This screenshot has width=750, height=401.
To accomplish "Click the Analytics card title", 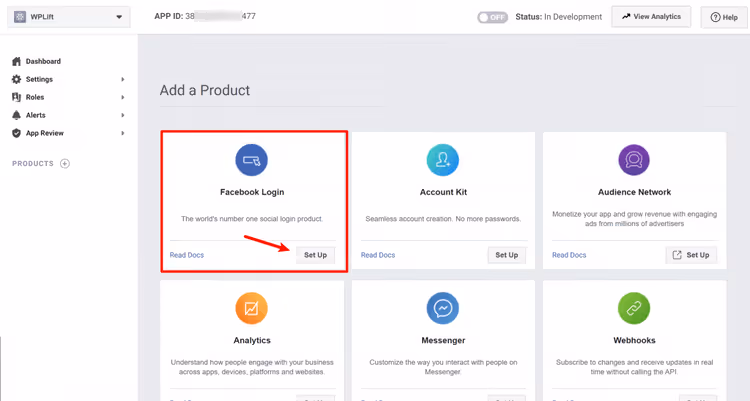I will 252,340.
